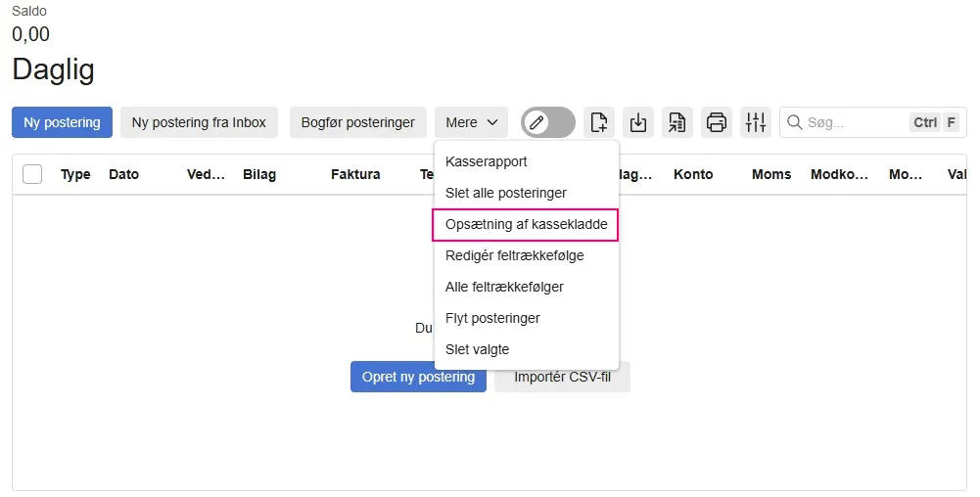Choose Alle feltrækkefølger from menu
980x497 pixels.
pyautogui.click(x=504, y=287)
